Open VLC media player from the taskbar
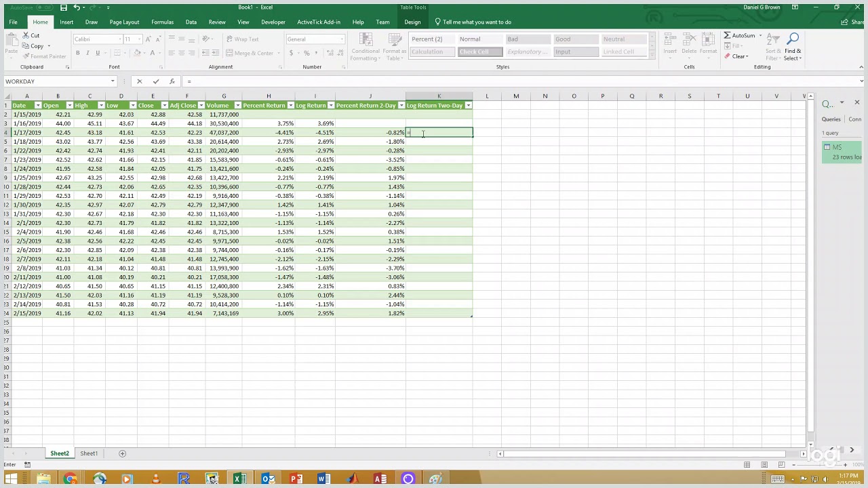868x488 pixels. point(155,479)
